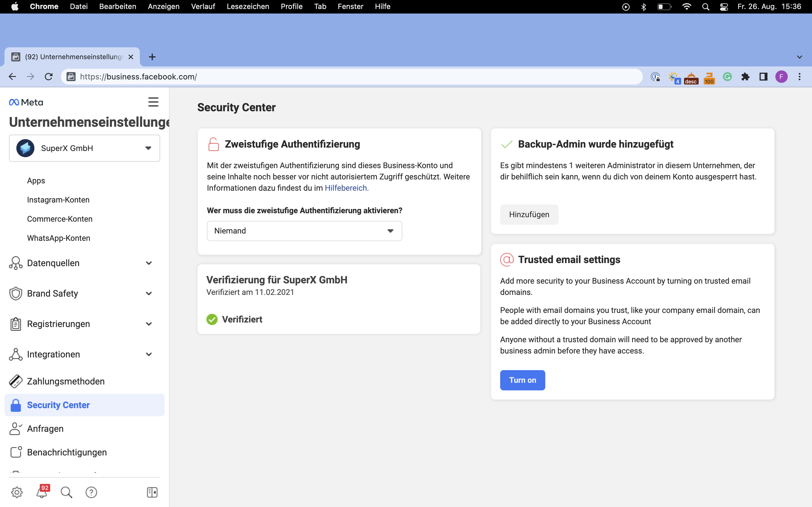Open the search magnifier in sidebar footer
Screen dimensions: 812x507
(66, 492)
